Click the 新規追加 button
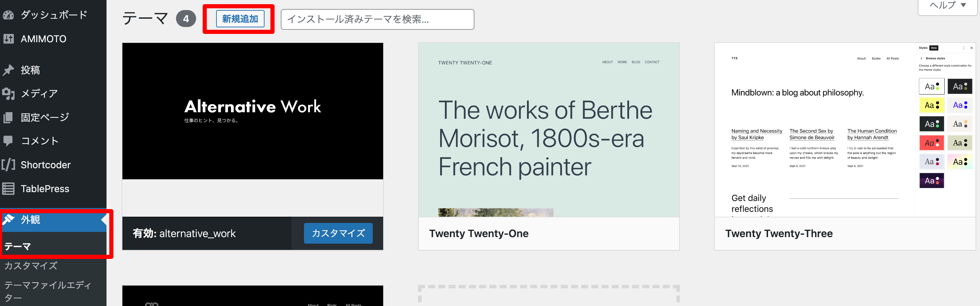 tap(240, 19)
